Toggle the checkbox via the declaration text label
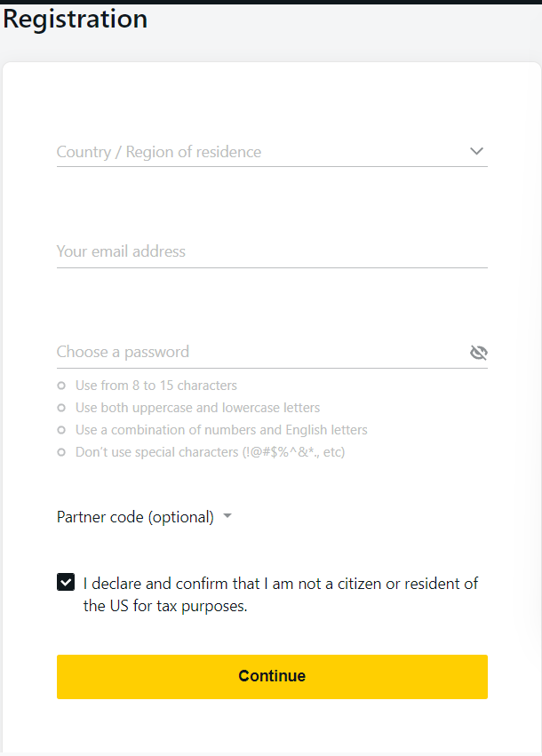The image size is (542, 756). point(280,594)
